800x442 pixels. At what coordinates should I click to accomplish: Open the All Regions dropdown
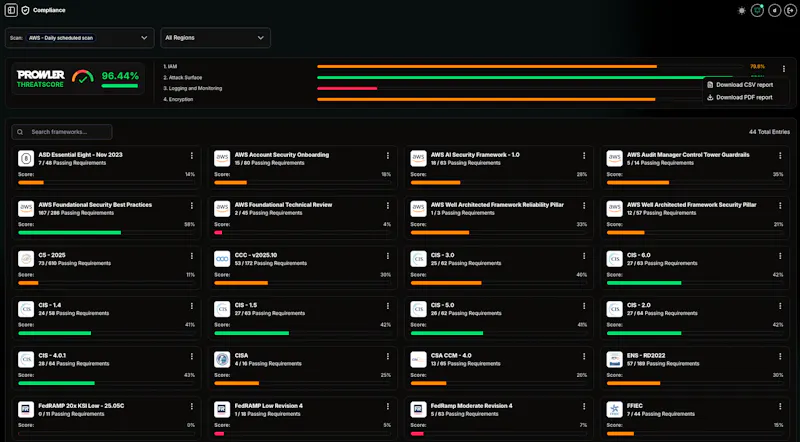click(x=215, y=38)
